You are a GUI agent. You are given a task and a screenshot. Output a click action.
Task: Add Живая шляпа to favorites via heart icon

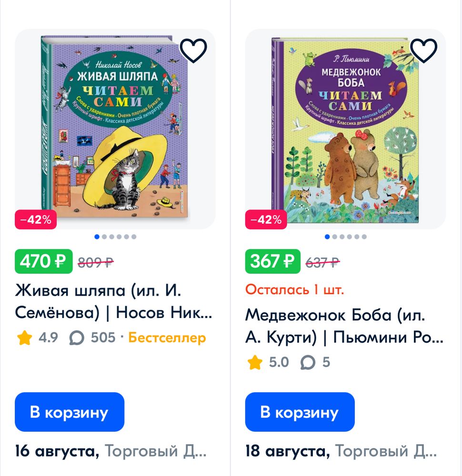pyautogui.click(x=193, y=50)
